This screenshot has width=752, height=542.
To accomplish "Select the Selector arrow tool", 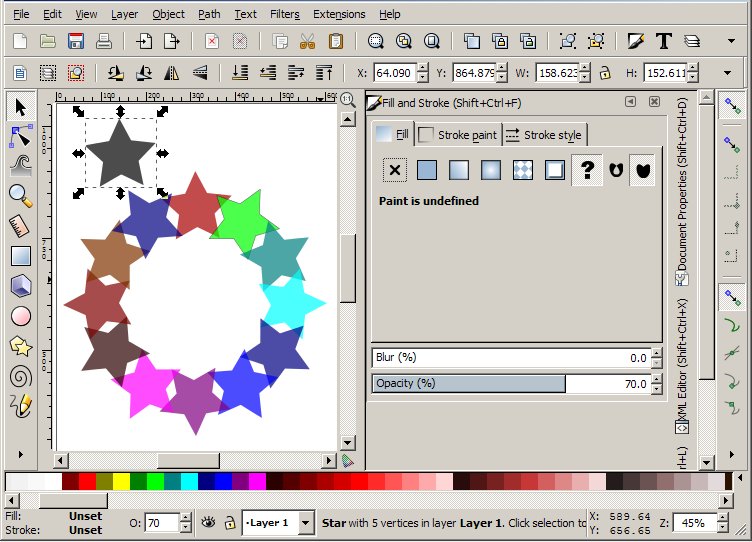I will [20, 107].
